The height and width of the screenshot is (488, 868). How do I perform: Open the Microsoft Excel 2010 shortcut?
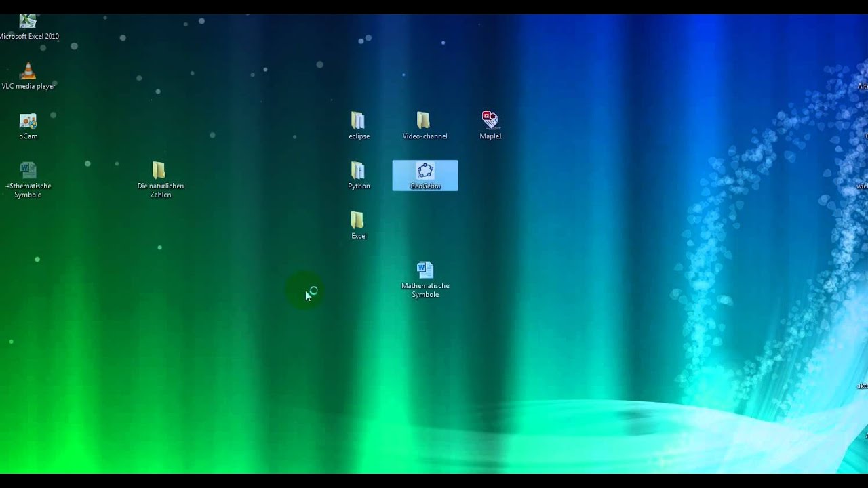tap(28, 27)
